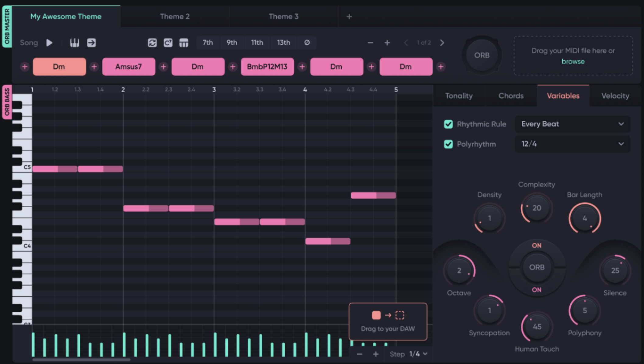Open the Step 1/4 dropdown
The height and width of the screenshot is (364, 644).
tap(418, 354)
